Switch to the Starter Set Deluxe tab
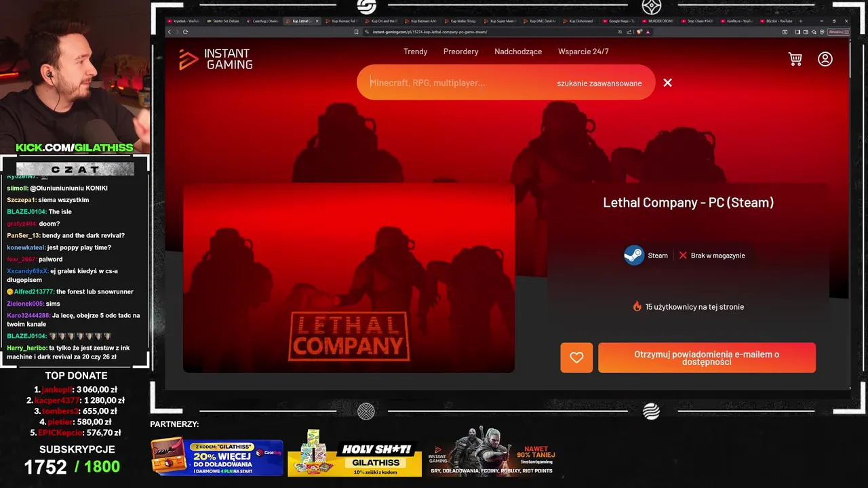 [x=222, y=21]
